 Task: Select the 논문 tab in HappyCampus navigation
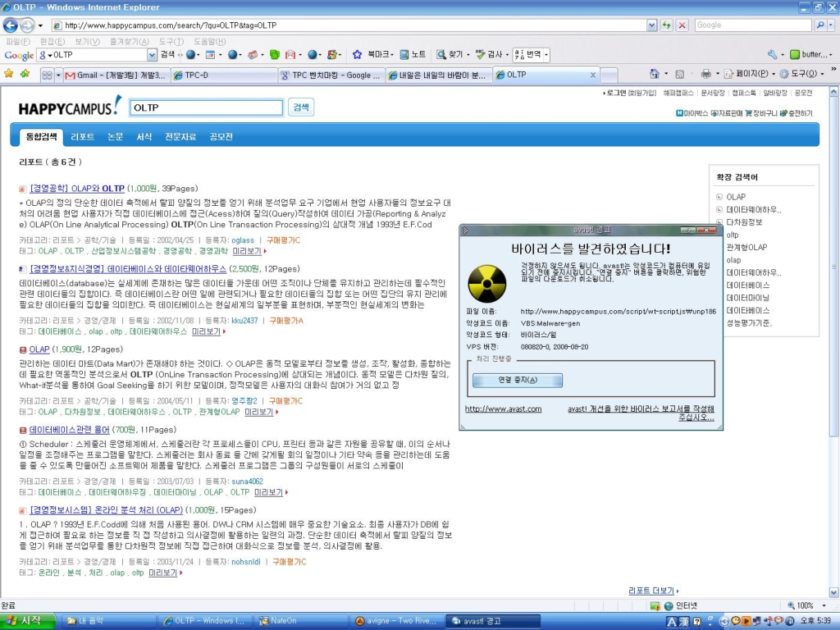click(115, 137)
